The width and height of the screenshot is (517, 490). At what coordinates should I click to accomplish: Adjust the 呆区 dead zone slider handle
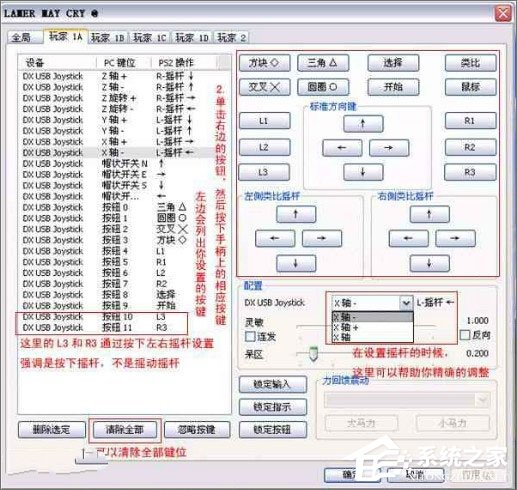click(313, 354)
